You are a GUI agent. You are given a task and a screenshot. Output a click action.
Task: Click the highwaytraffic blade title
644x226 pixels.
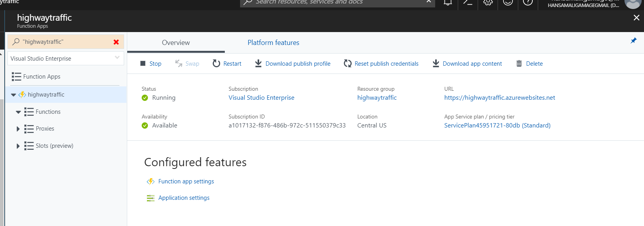[44, 18]
